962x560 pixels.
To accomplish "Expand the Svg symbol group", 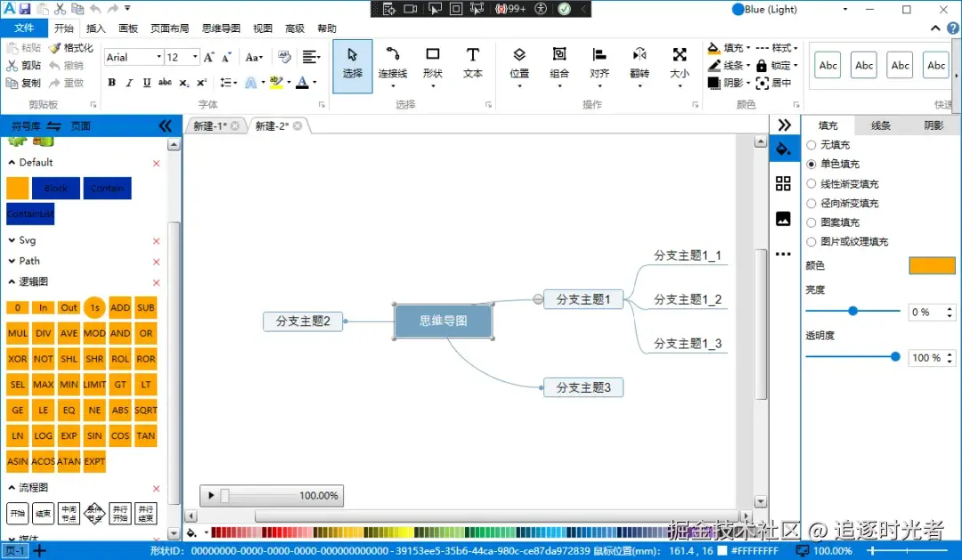I will click(12, 240).
